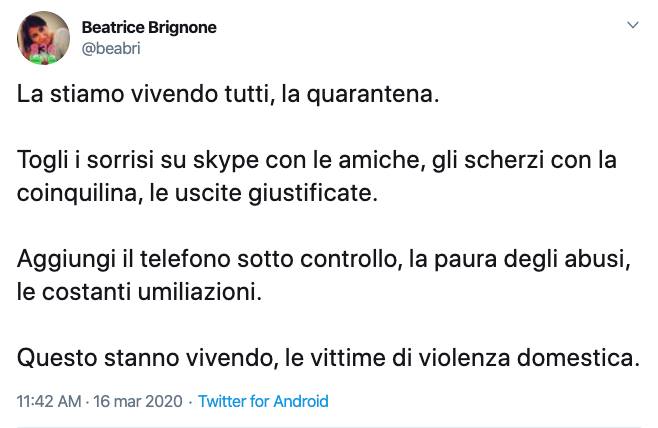
Task: Click the Twitter for Android source link
Action: point(263,401)
